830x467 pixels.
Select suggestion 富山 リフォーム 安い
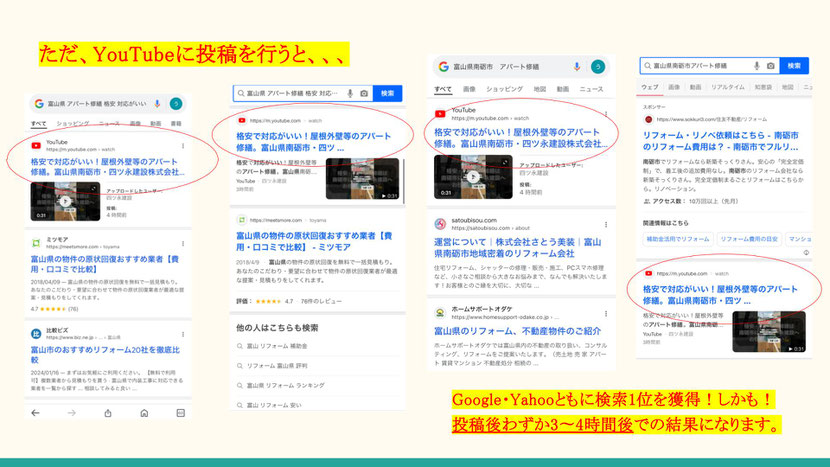click(x=274, y=405)
